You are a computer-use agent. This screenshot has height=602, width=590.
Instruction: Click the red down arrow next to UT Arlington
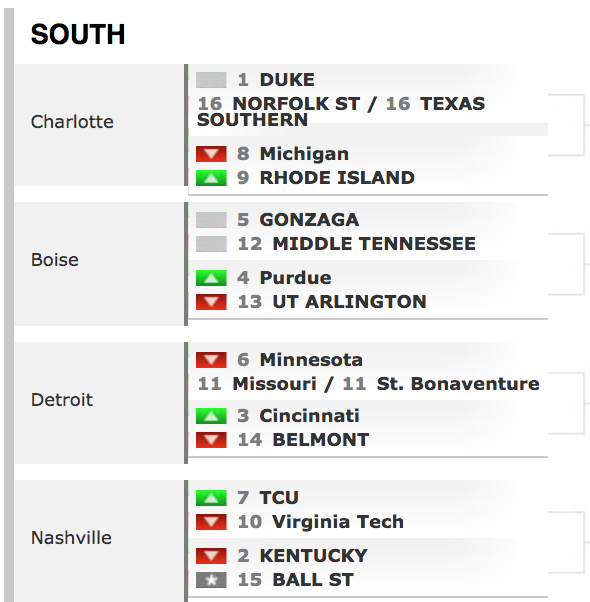click(x=211, y=302)
